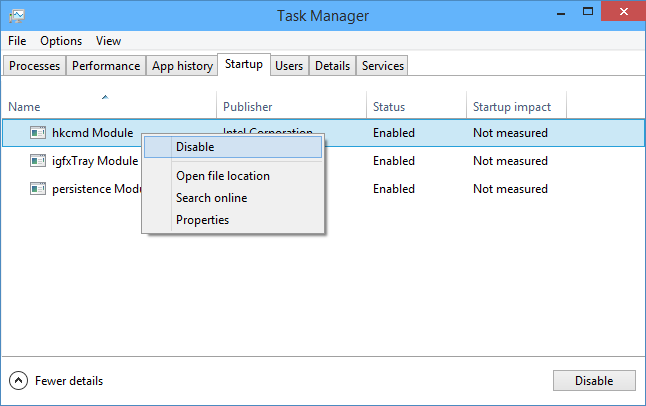
Task: Click the Disable button at bottom right
Action: pos(594,380)
